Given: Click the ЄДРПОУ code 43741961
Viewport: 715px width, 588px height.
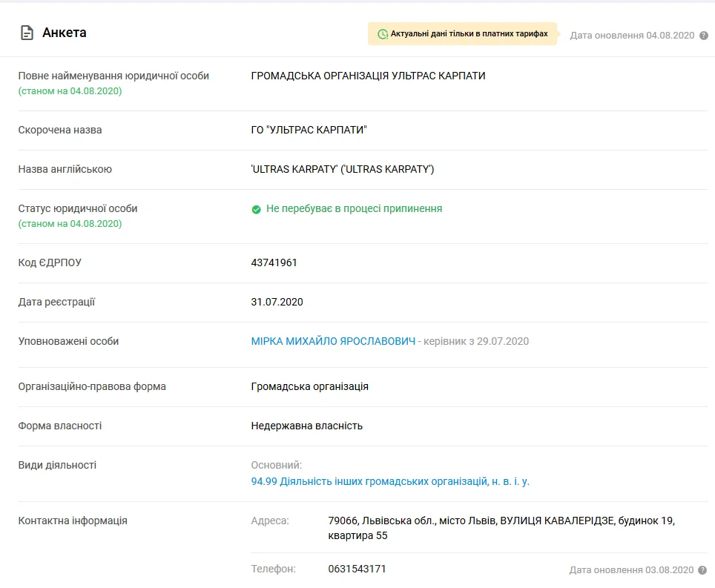Looking at the screenshot, I should coord(274,262).
